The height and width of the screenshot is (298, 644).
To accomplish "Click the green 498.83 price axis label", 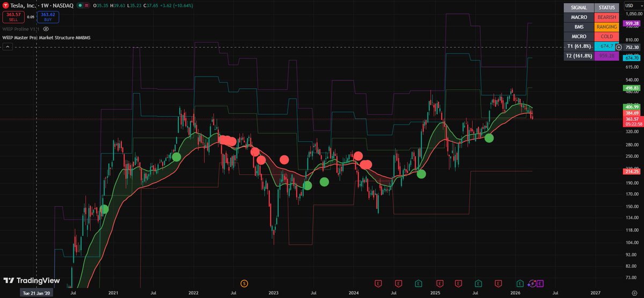I will click(631, 88).
